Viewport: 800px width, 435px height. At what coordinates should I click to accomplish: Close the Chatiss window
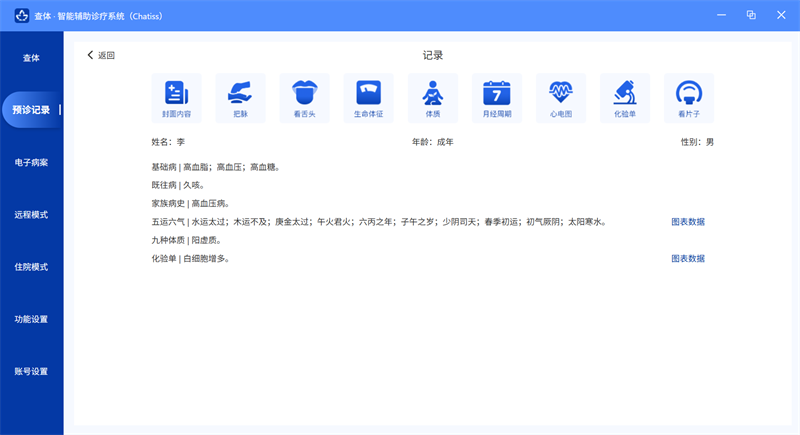click(x=781, y=15)
